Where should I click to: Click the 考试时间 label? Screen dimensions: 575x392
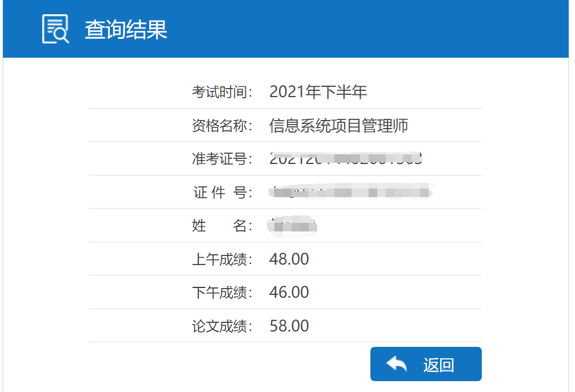click(222, 92)
